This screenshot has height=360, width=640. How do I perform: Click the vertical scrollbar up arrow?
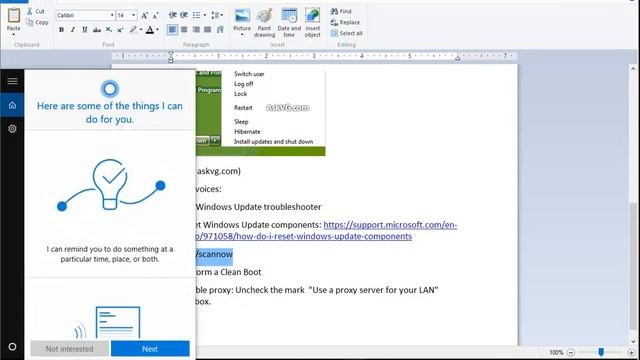pos(633,69)
